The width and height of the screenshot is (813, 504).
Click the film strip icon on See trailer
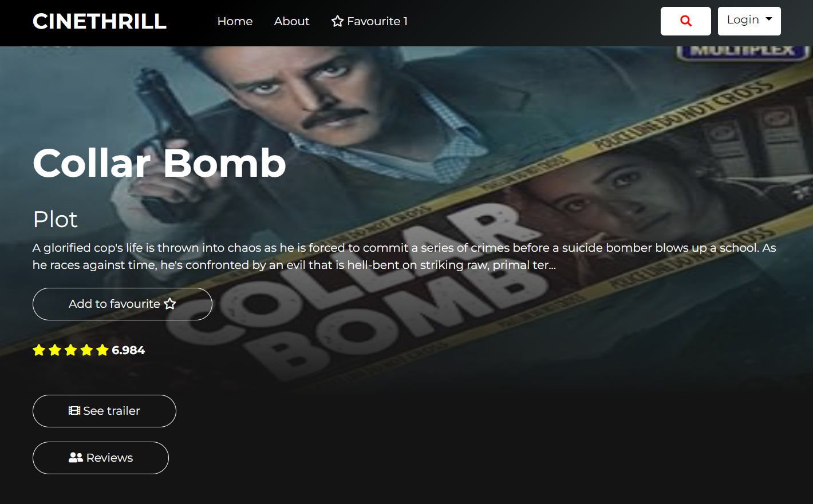point(74,411)
